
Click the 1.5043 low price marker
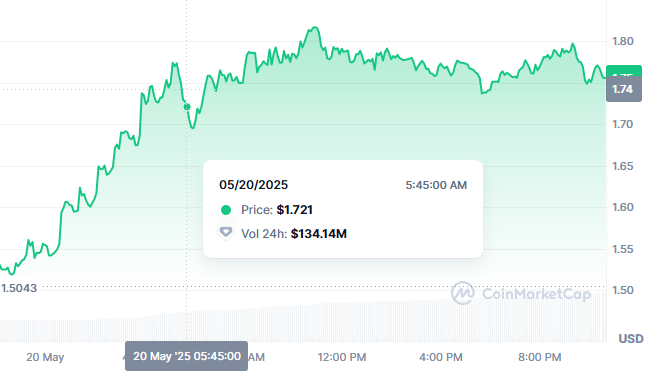[19, 288]
